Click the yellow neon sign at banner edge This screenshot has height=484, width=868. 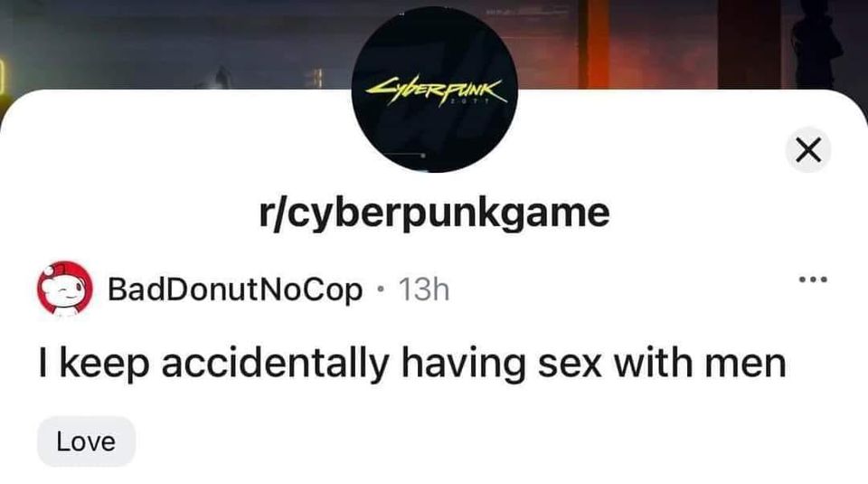(x=3, y=78)
